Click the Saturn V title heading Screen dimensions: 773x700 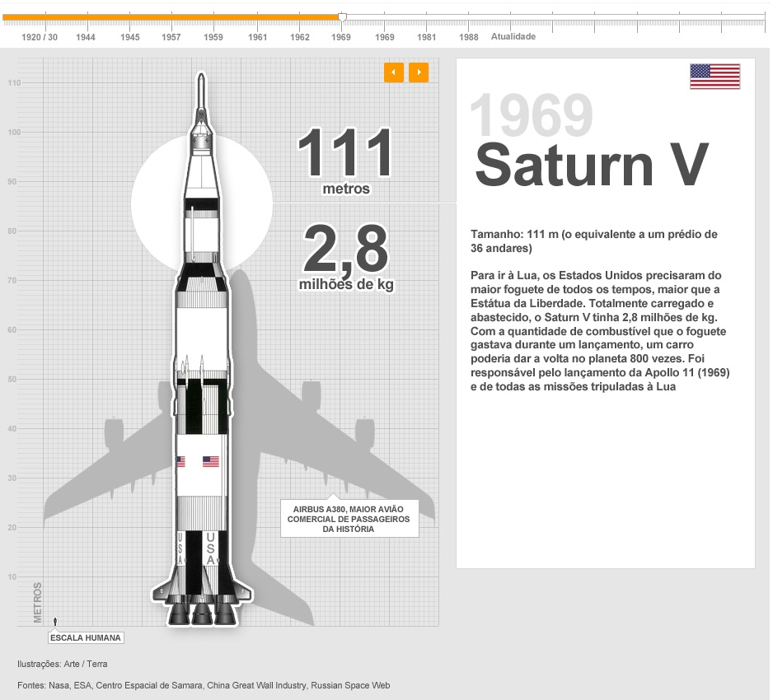coord(591,165)
